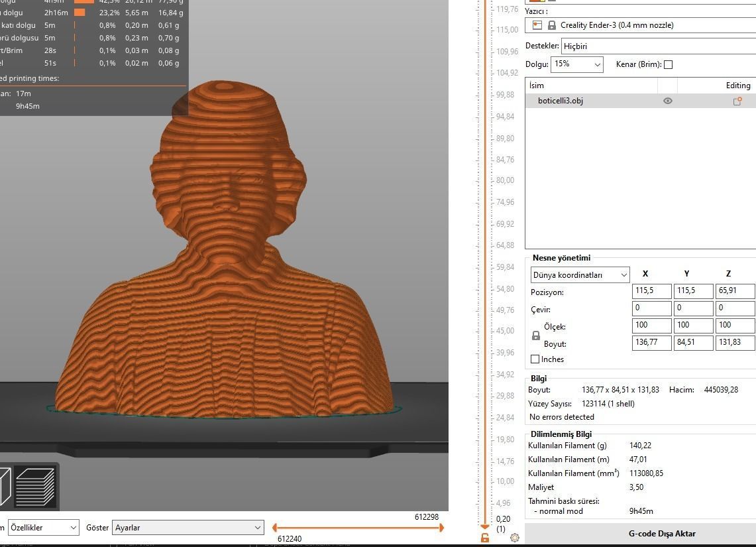This screenshot has width=756, height=547.
Task: Click the katı dolgu legend row
Action: (91, 25)
